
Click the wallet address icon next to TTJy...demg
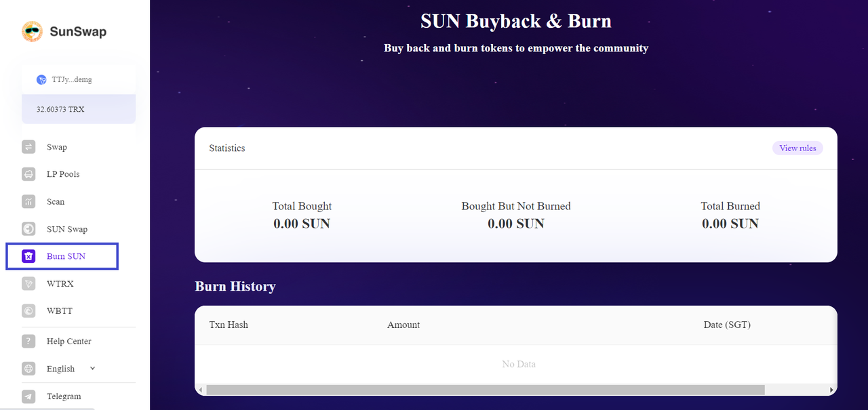point(41,79)
